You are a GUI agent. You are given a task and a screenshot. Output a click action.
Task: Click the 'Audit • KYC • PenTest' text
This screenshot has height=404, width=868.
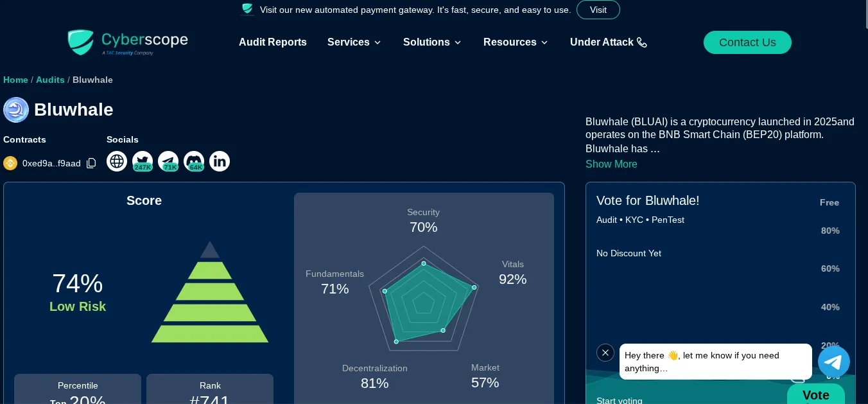point(640,220)
